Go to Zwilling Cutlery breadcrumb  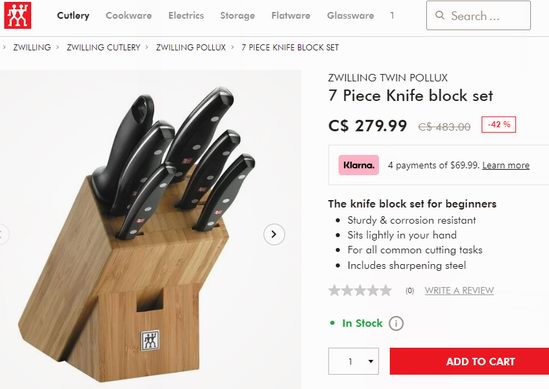point(103,47)
